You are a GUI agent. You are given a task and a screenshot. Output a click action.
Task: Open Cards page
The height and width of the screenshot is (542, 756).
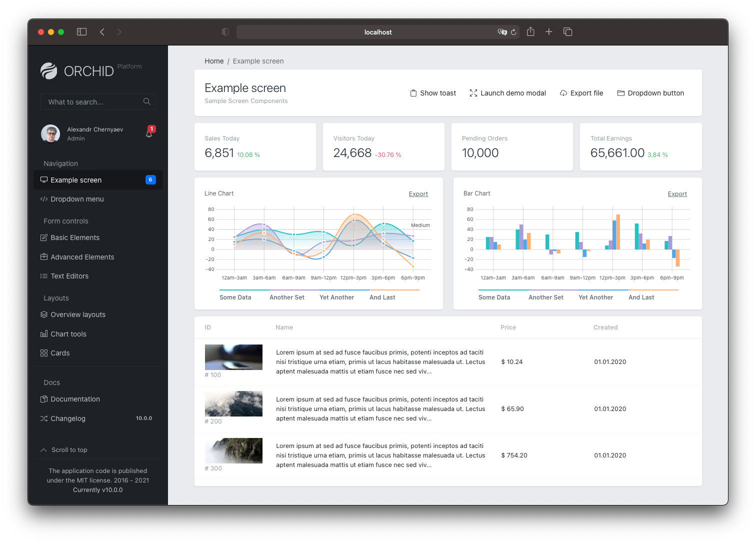(98, 353)
